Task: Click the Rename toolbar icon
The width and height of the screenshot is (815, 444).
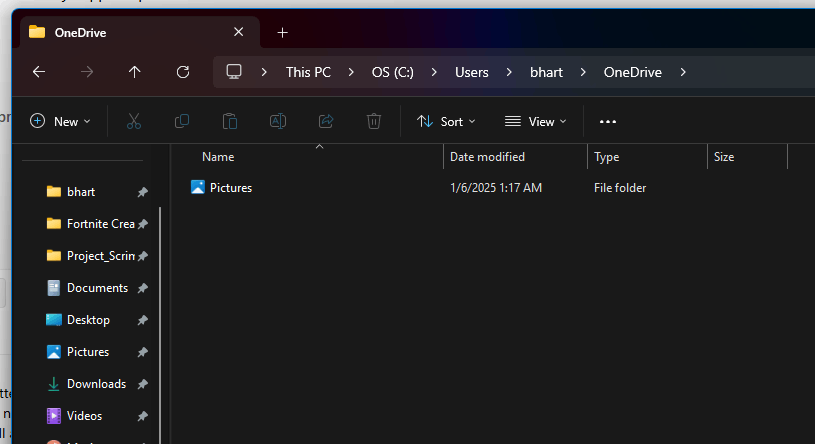Action: click(278, 122)
